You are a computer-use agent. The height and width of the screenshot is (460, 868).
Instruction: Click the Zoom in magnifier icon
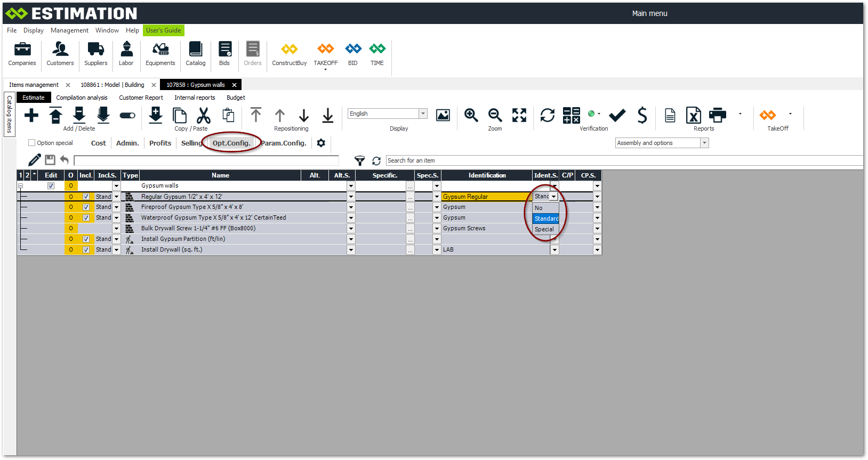coord(471,115)
